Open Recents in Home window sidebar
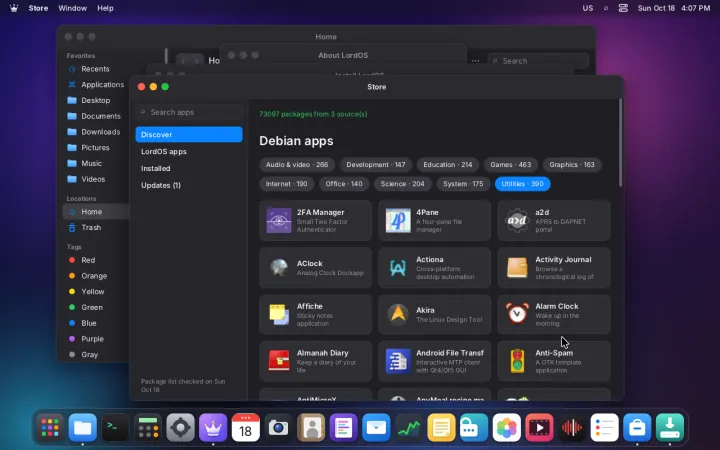The height and width of the screenshot is (450, 720). 95,69
